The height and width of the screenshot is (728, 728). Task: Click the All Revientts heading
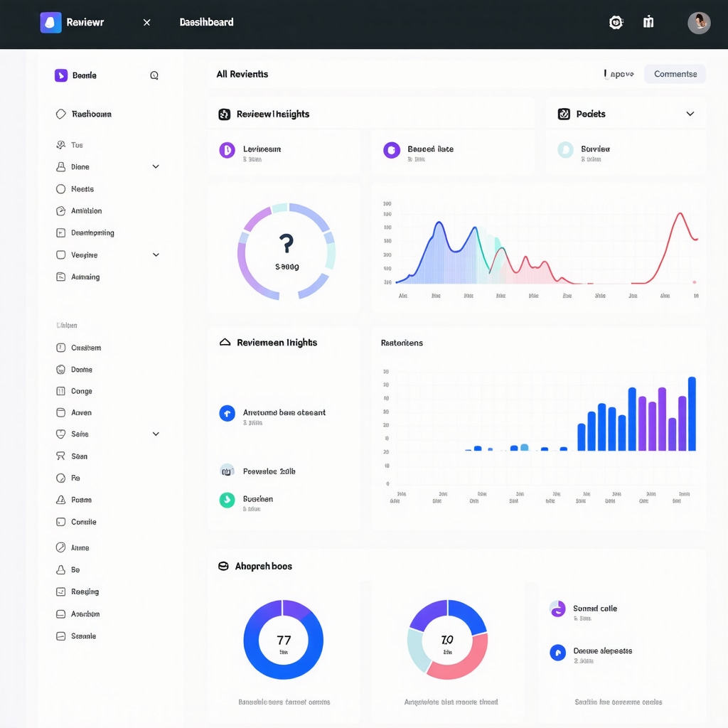[242, 74]
